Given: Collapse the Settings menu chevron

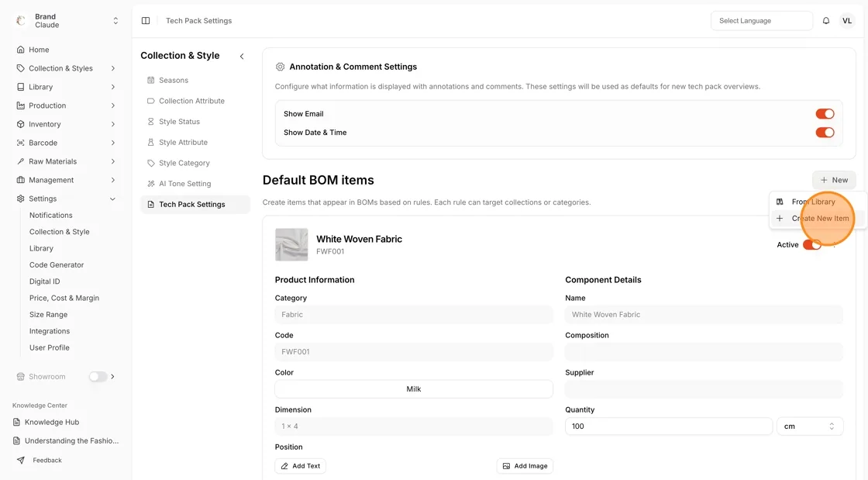Looking at the screenshot, I should [113, 199].
